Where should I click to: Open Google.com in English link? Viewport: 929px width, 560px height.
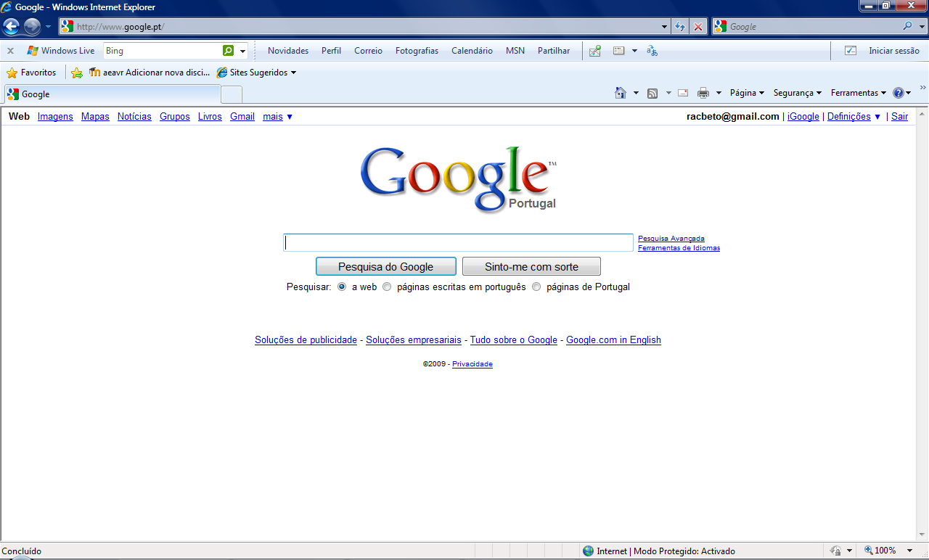[x=613, y=339]
